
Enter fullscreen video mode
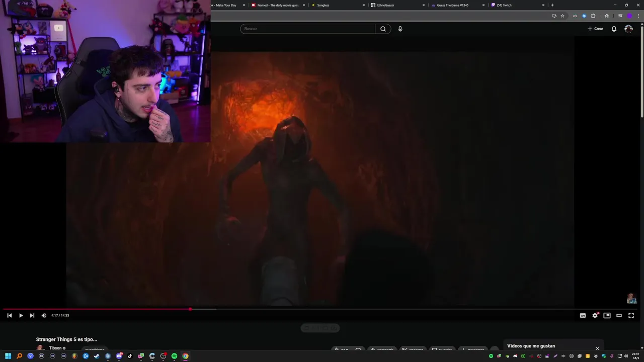pos(631,315)
